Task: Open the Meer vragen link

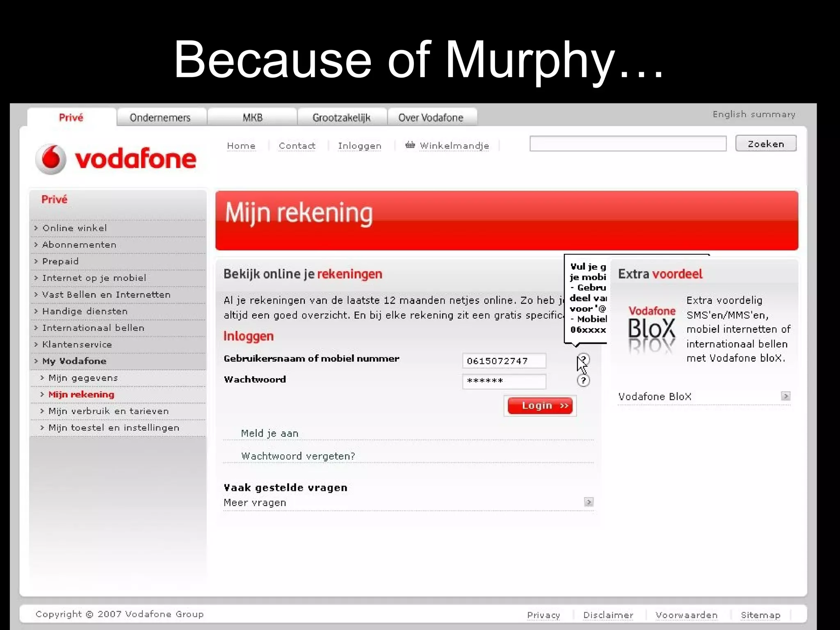Action: [255, 503]
